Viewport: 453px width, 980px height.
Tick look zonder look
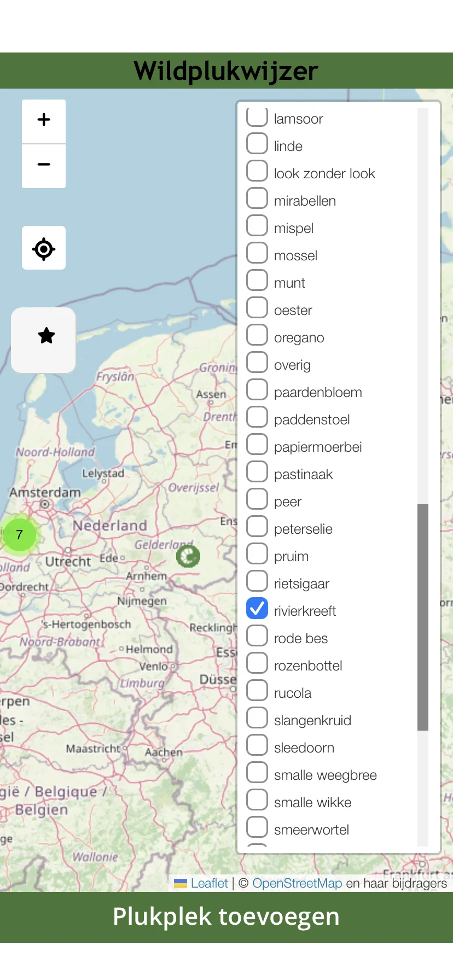coord(257,171)
